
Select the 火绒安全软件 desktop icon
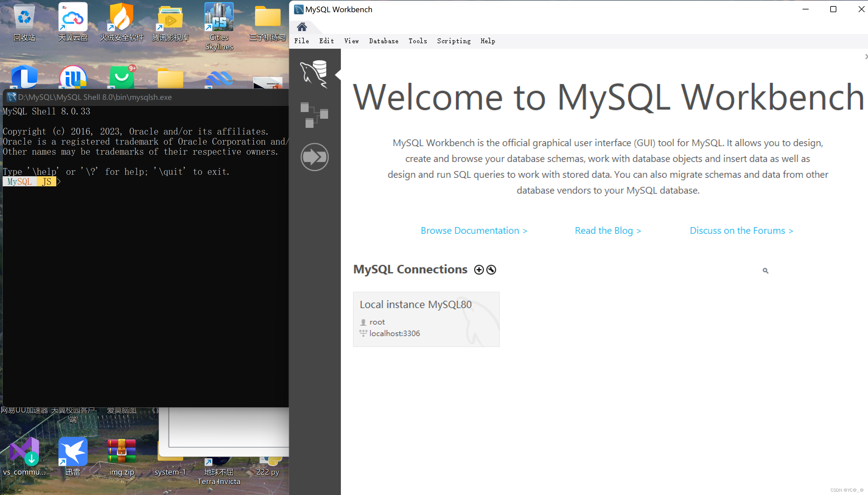pos(121,23)
